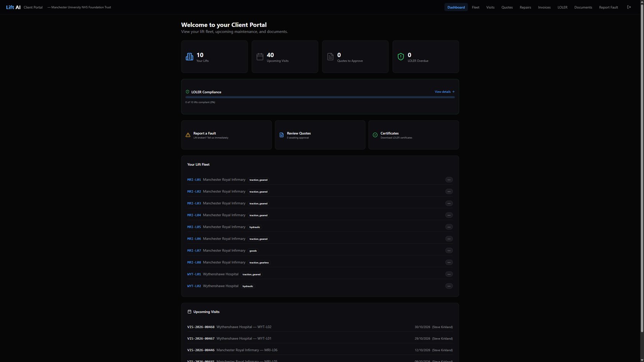This screenshot has height=362, width=644.
Task: Click the dash status badge for WYT-L02
Action: (x=449, y=286)
